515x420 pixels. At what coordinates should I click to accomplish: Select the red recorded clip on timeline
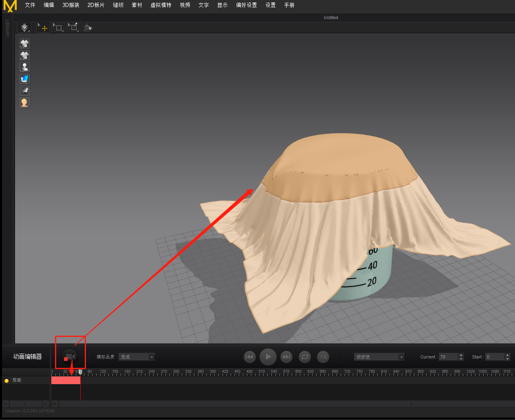pos(66,380)
